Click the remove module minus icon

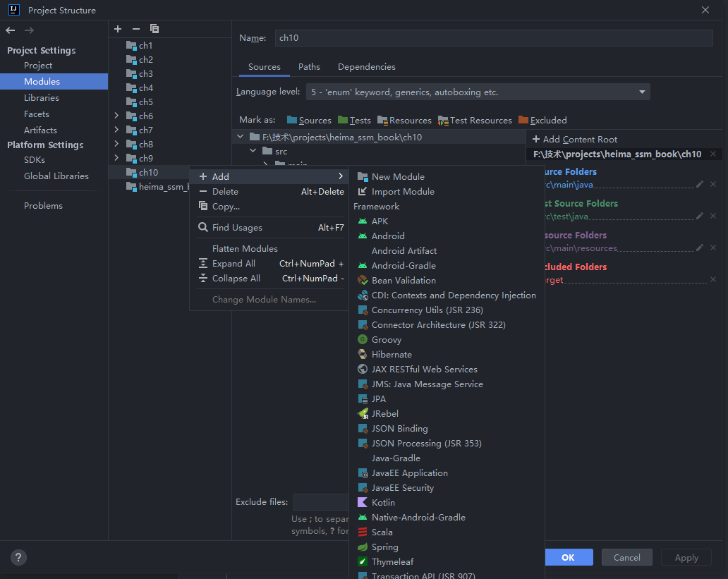coord(136,29)
